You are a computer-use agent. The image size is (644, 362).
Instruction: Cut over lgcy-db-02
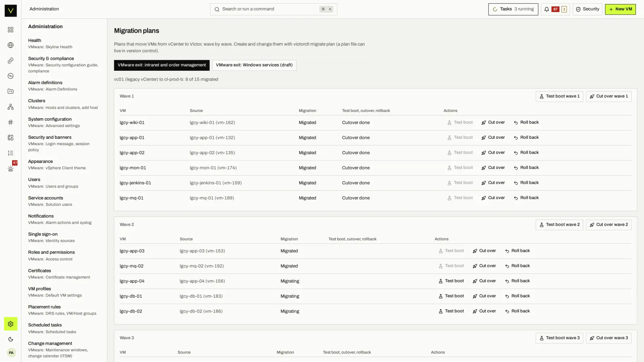pyautogui.click(x=484, y=311)
